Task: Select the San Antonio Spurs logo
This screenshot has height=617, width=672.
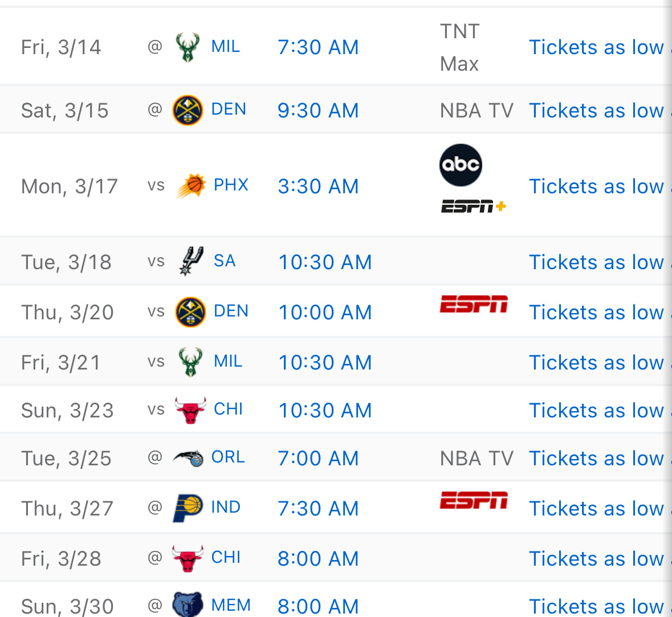Action: point(191,261)
